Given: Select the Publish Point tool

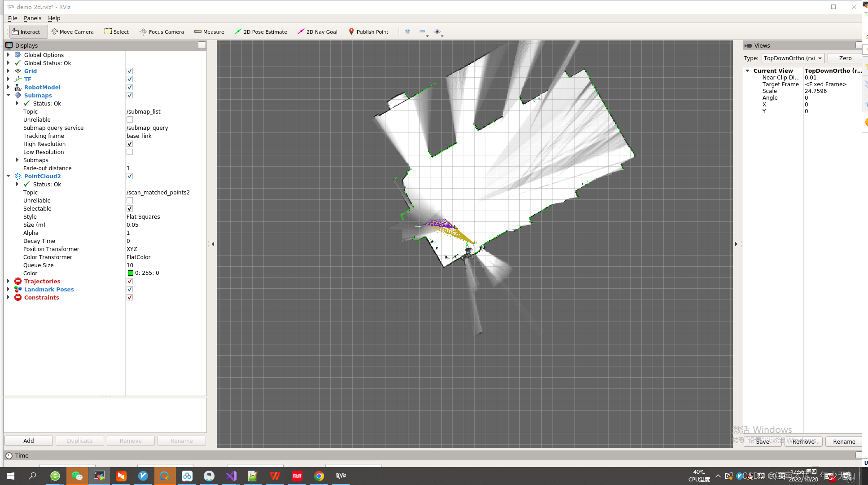Looking at the screenshot, I should coord(368,32).
